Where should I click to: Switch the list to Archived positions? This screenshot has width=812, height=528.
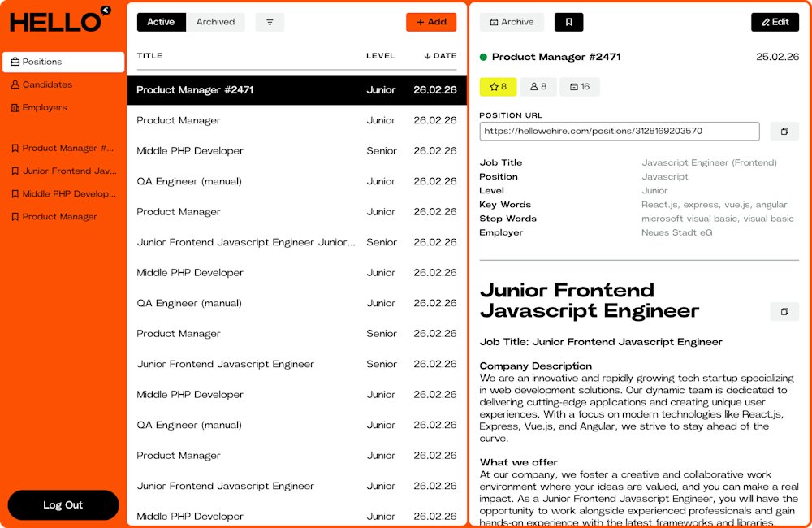click(215, 22)
